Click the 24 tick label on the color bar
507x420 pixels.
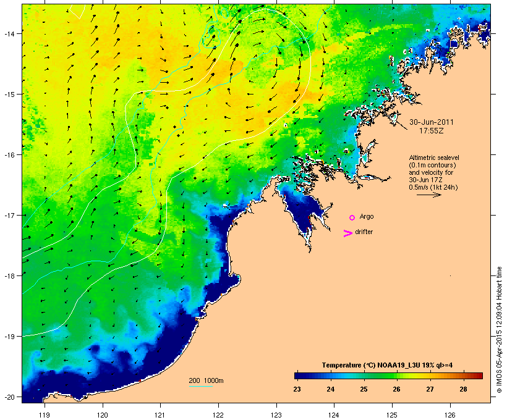click(x=330, y=389)
